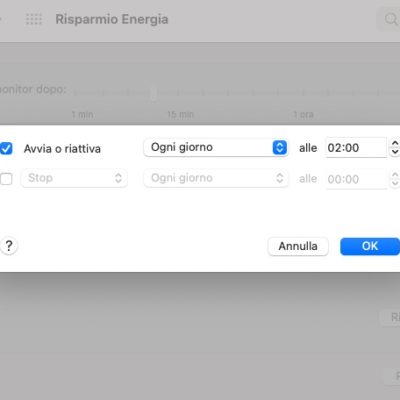Screen dimensions: 400x400
Task: Click the Avvia o riattiva label
Action: point(62,149)
